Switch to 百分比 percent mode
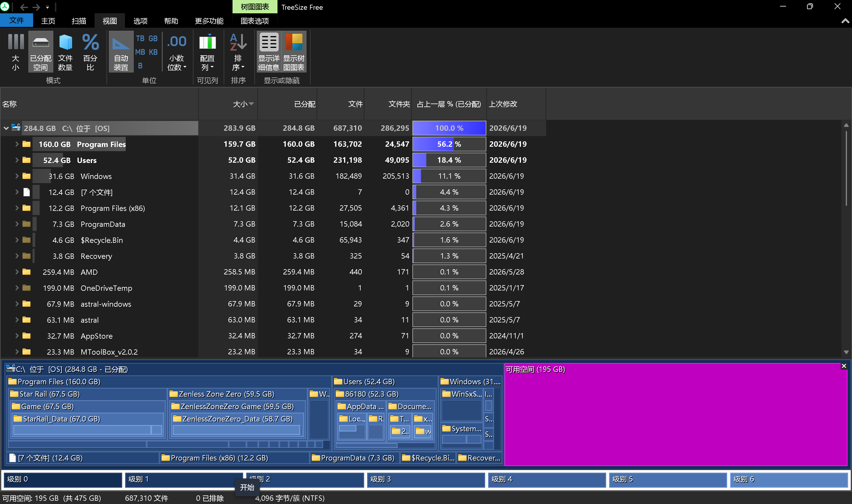Image resolution: width=852 pixels, height=504 pixels. click(90, 52)
